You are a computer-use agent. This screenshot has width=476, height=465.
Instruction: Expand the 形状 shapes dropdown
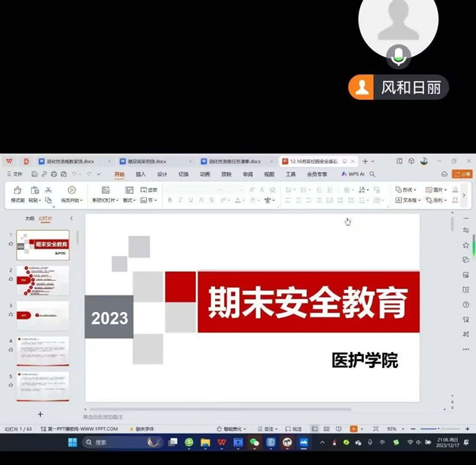[406, 190]
